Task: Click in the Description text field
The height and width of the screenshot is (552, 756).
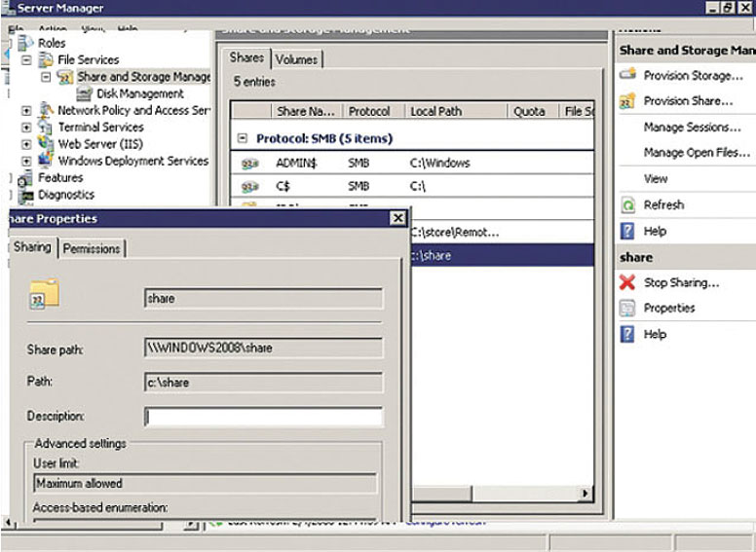Action: coord(263,417)
